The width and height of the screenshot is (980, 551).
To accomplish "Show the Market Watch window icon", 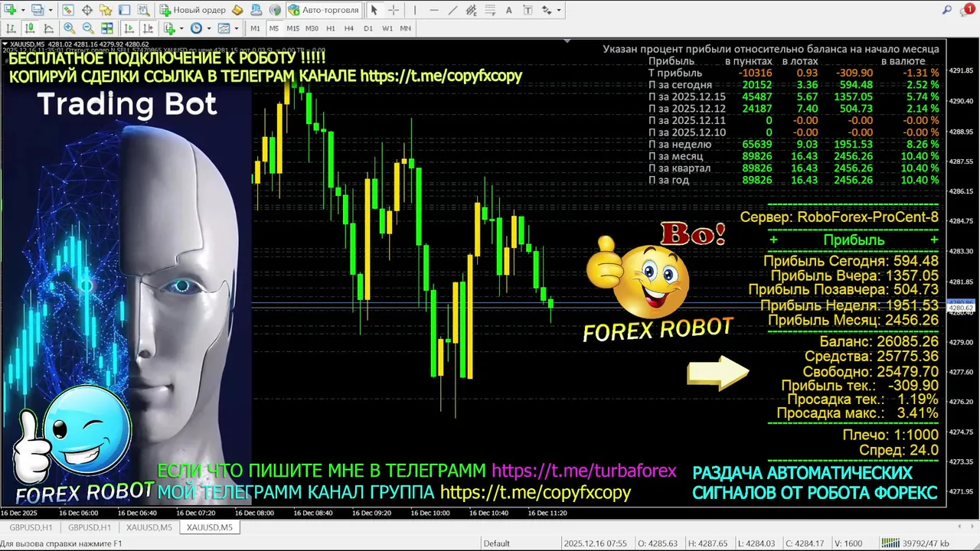I will 68,10.
